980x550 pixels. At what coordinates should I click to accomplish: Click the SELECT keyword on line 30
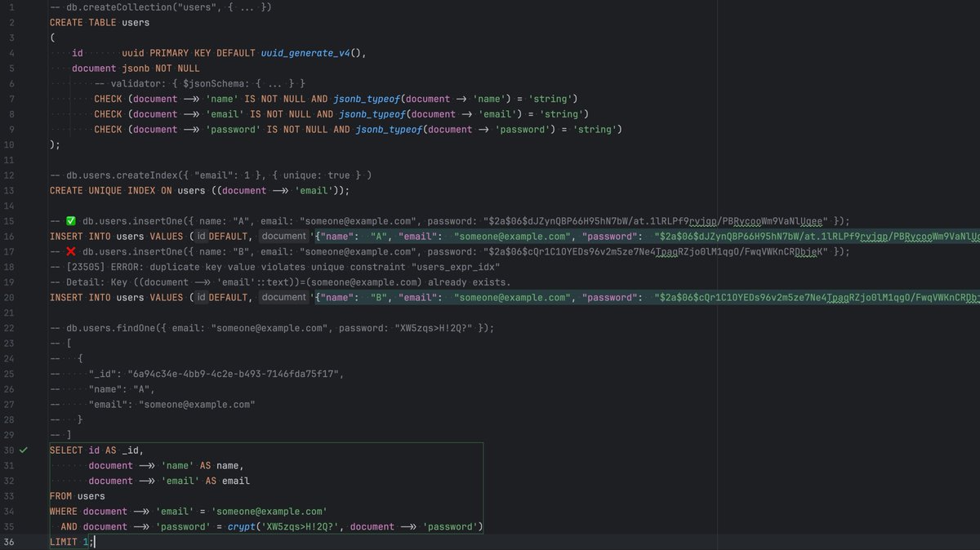tap(66, 450)
